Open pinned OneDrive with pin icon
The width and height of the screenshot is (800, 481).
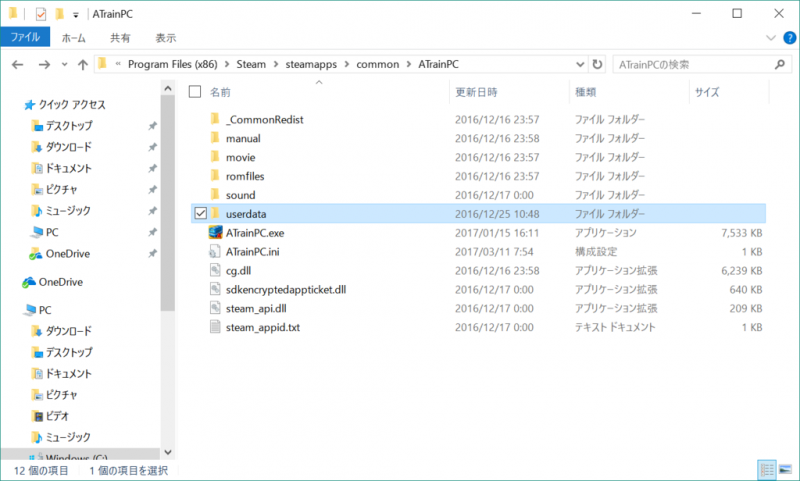(68, 254)
